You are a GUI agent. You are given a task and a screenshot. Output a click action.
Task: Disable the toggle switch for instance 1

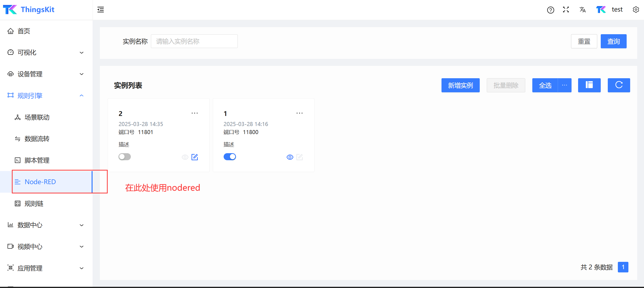pyautogui.click(x=230, y=157)
